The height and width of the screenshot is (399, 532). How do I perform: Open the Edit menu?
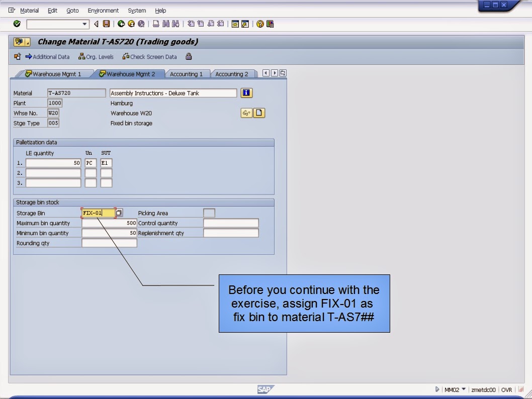[x=52, y=11]
